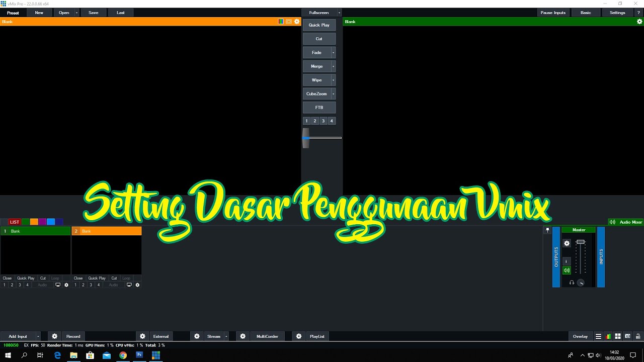The height and width of the screenshot is (362, 644).
Task: Click the icon left of the lock
Action: 627,336
